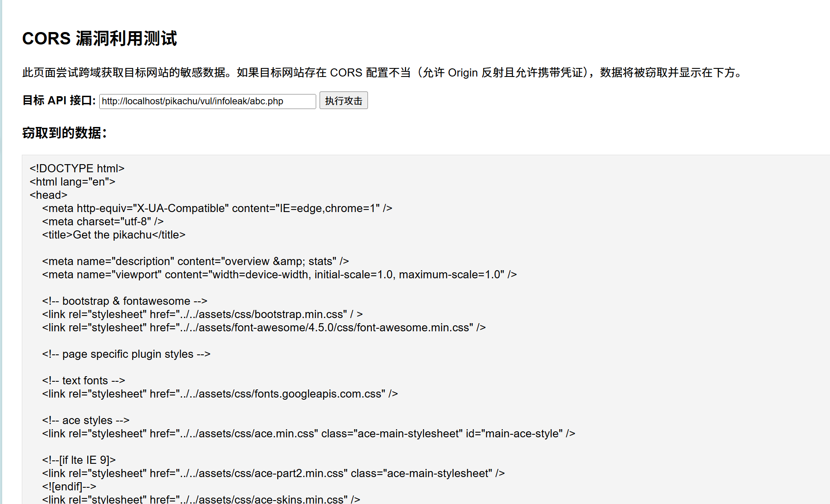
Task: Click the meta charset utf-8 line
Action: 103,221
